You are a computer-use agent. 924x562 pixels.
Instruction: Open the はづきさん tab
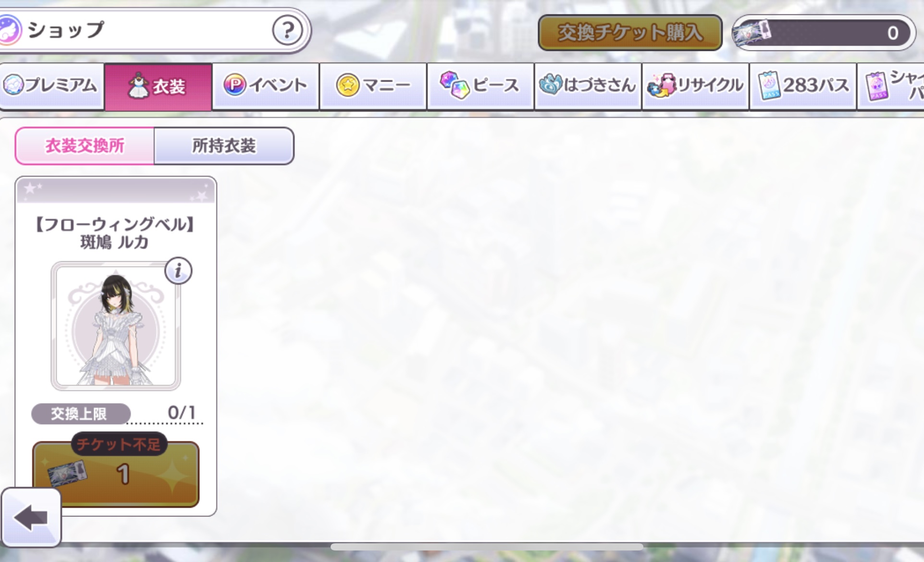[588, 86]
